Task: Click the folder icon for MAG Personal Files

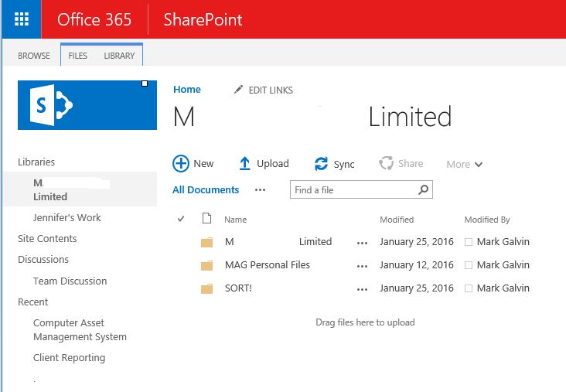Action: point(206,266)
